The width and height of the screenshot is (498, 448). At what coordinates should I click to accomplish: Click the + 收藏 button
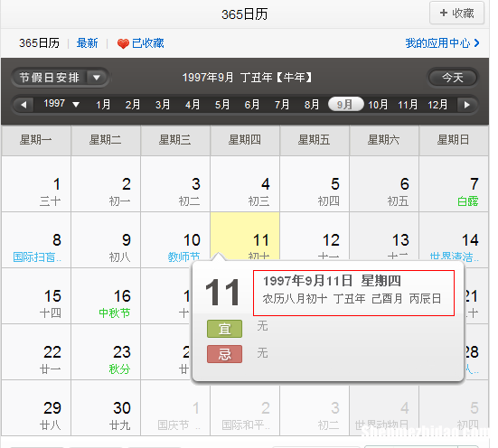point(456,13)
